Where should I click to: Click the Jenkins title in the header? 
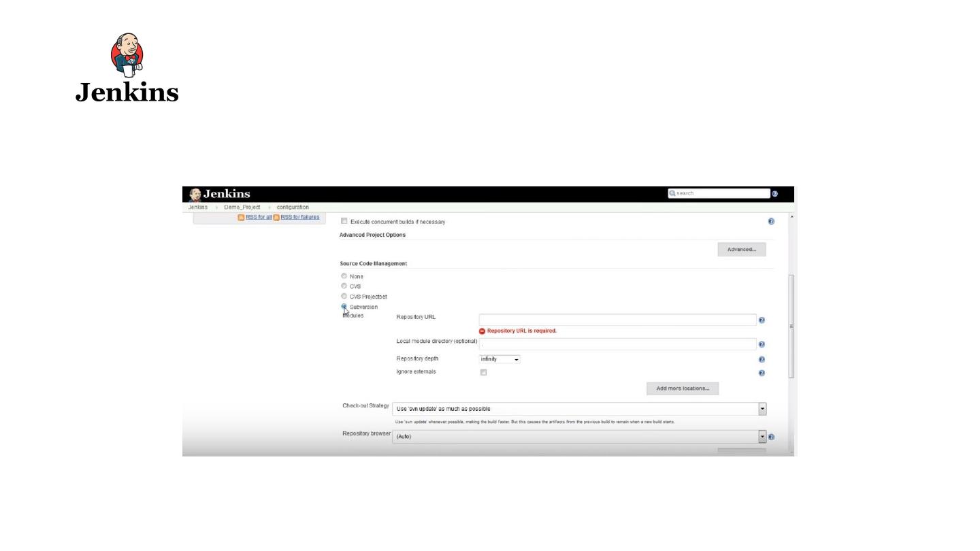coord(227,194)
